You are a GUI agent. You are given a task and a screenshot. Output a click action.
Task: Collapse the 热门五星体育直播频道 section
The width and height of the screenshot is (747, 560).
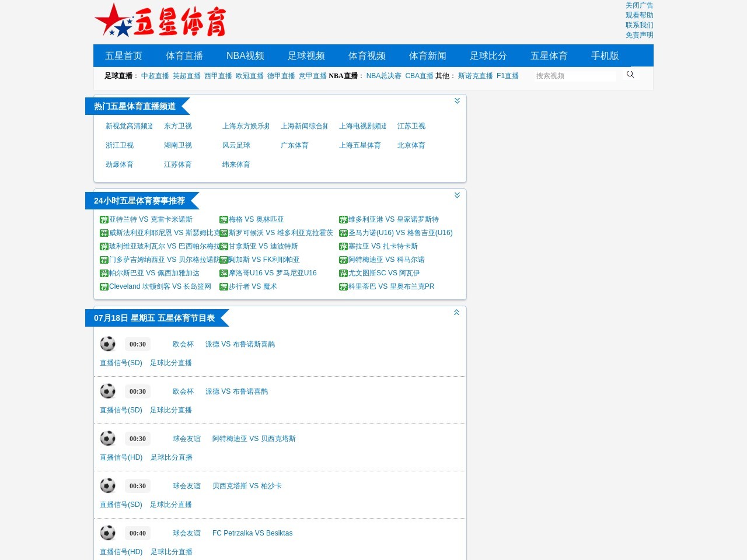[457, 100]
